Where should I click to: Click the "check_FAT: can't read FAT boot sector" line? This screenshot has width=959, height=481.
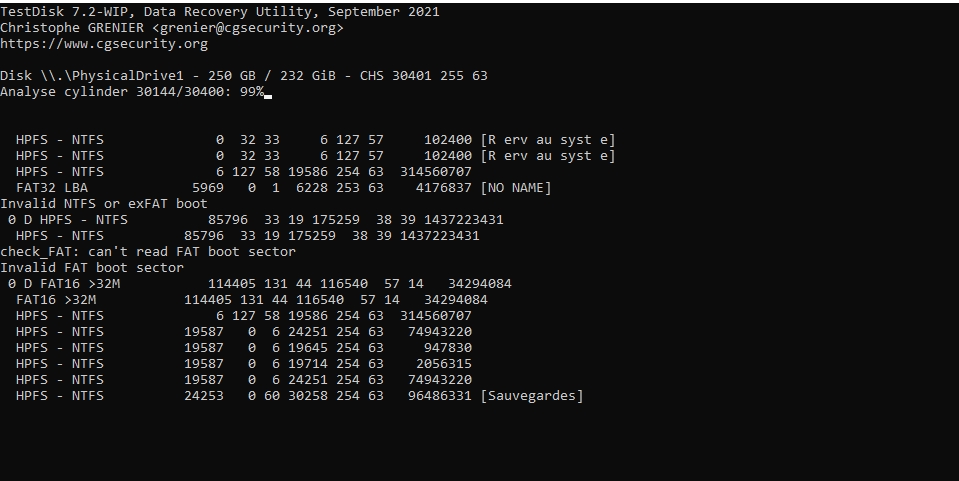point(148,252)
